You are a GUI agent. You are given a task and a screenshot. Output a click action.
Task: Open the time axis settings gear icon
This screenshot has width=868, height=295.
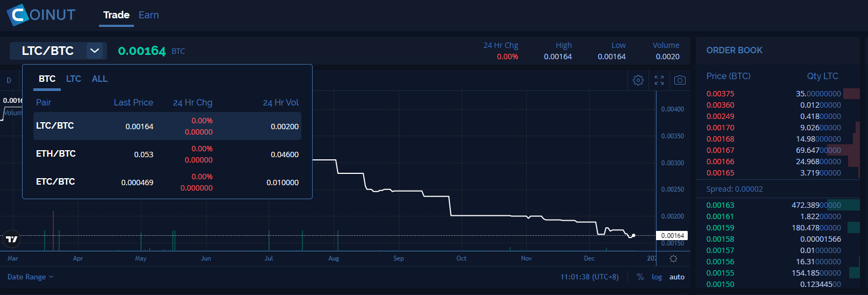[673, 258]
